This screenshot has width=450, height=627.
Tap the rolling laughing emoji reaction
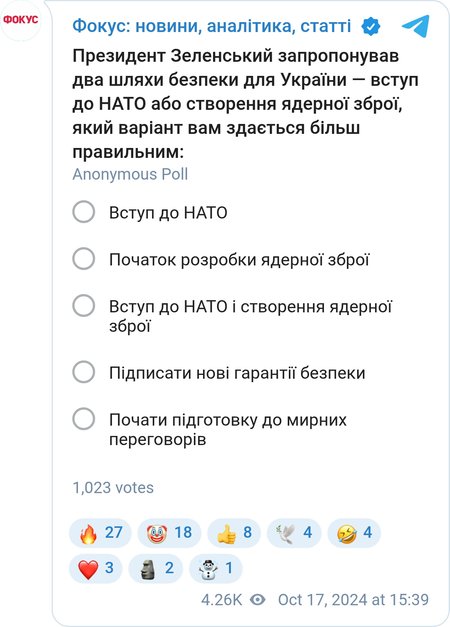(354, 533)
